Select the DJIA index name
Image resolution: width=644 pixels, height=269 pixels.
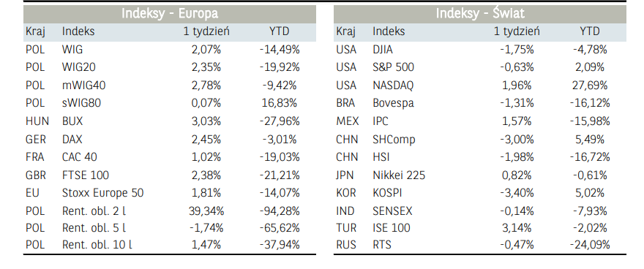coord(382,50)
